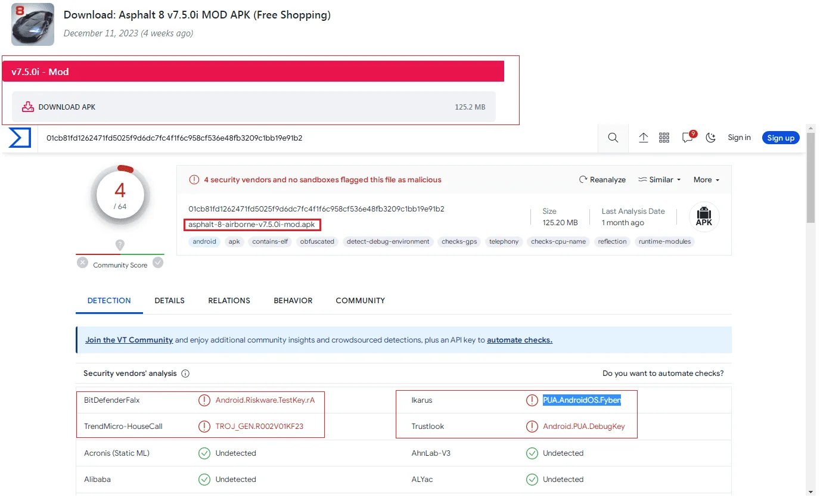
Task: Click the community score question mark icon
Action: click(x=120, y=245)
